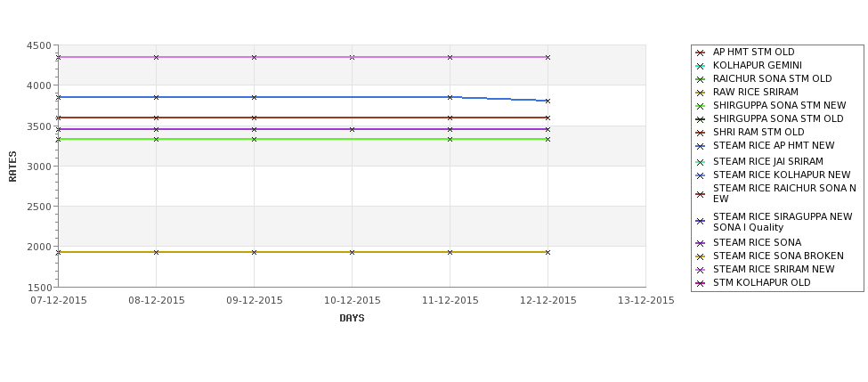Click SHIRGUPPA SONA STM NEW legend marker

700,106
